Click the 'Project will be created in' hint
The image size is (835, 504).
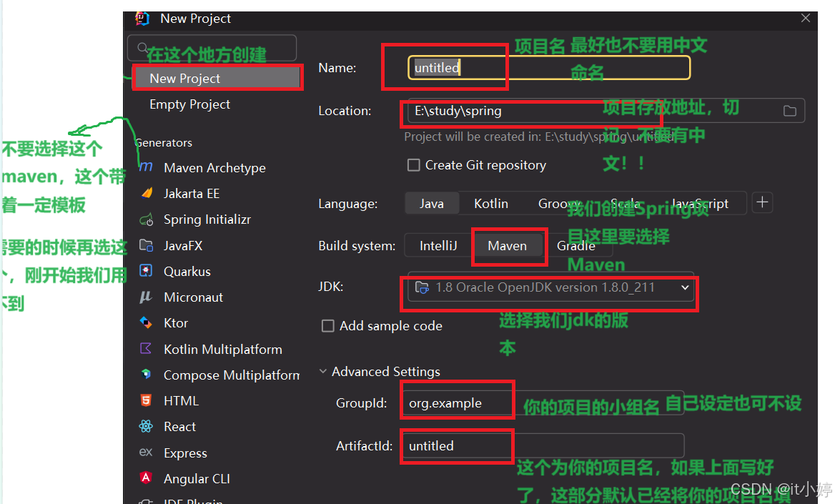pyautogui.click(x=540, y=137)
